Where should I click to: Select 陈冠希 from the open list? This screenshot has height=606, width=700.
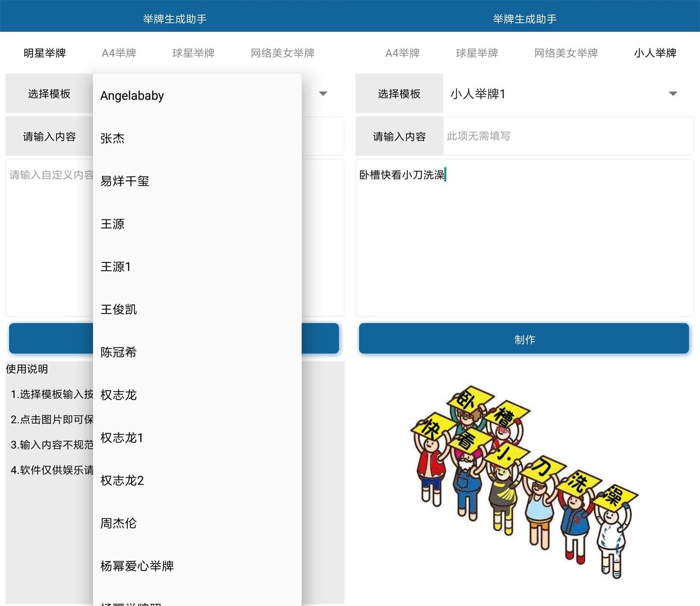coord(119,352)
